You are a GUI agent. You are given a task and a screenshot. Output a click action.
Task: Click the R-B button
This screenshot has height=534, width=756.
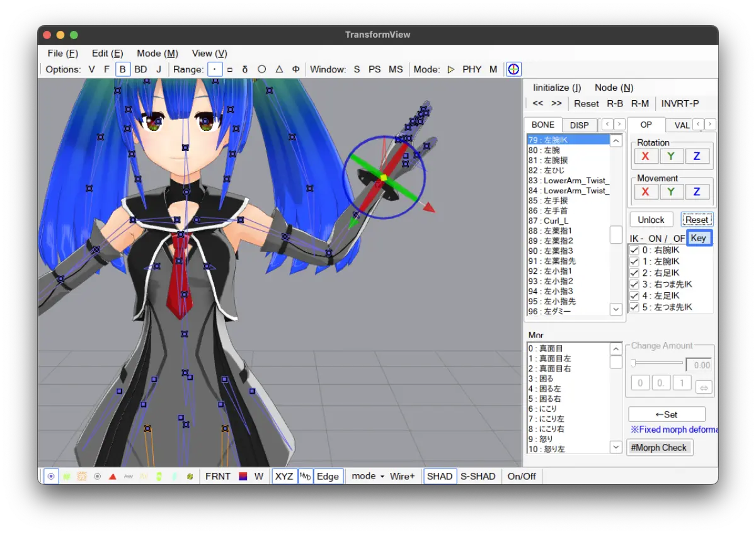[615, 103]
